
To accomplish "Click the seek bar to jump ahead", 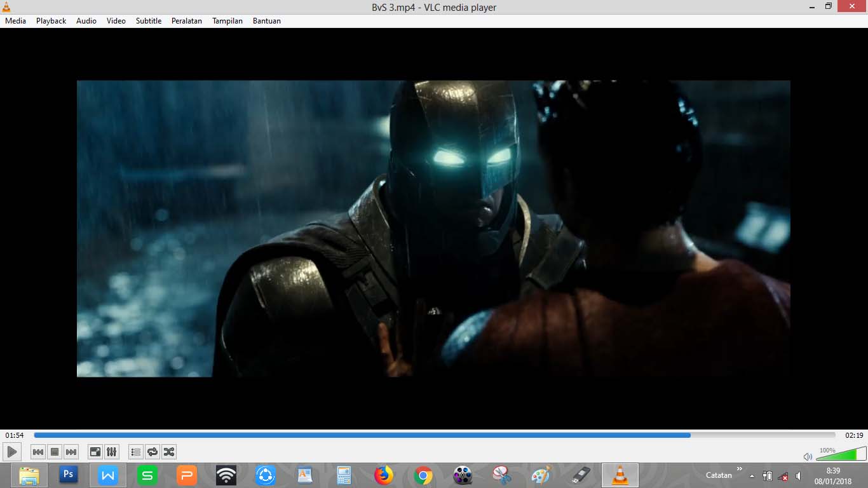I will click(x=731, y=435).
